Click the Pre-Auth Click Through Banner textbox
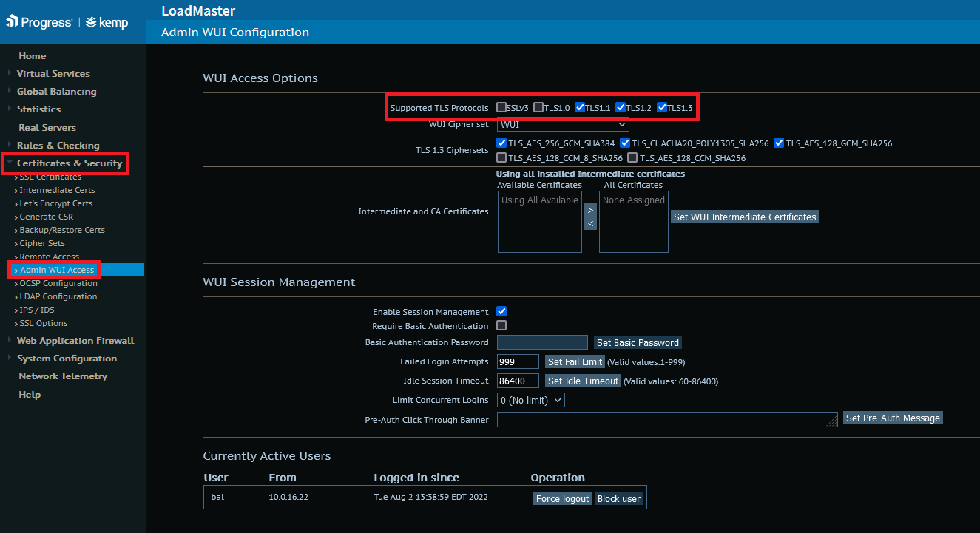 pos(667,419)
